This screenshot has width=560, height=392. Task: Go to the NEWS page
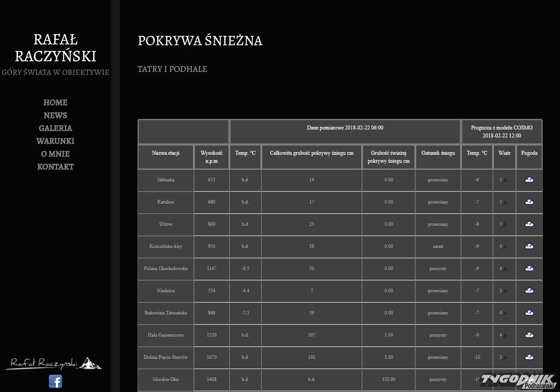[55, 115]
